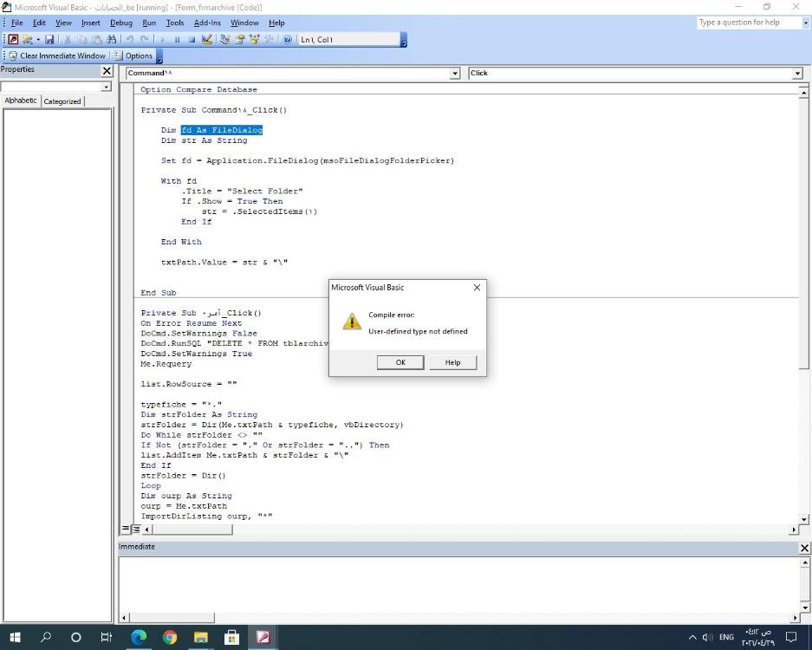Click the ENG language indicator in the tray
812x650 pixels.
726,637
